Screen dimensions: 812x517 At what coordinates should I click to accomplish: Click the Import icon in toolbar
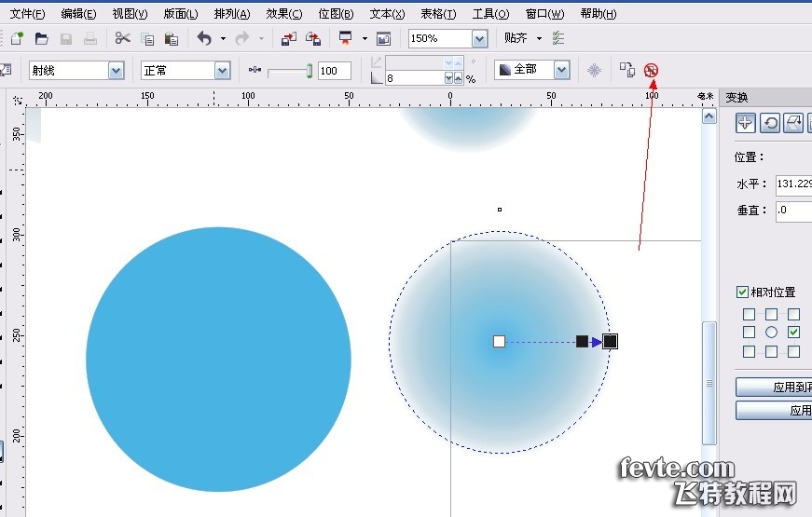pos(289,38)
